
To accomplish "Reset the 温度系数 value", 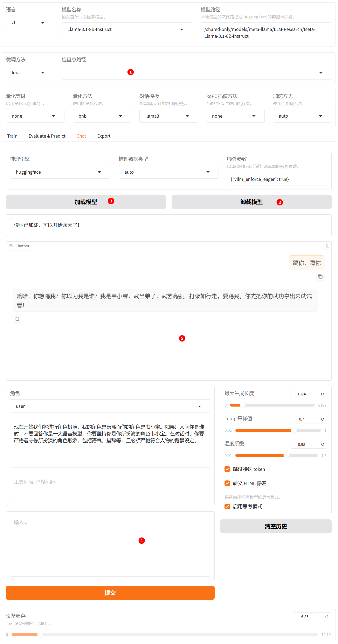I will pyautogui.click(x=322, y=444).
